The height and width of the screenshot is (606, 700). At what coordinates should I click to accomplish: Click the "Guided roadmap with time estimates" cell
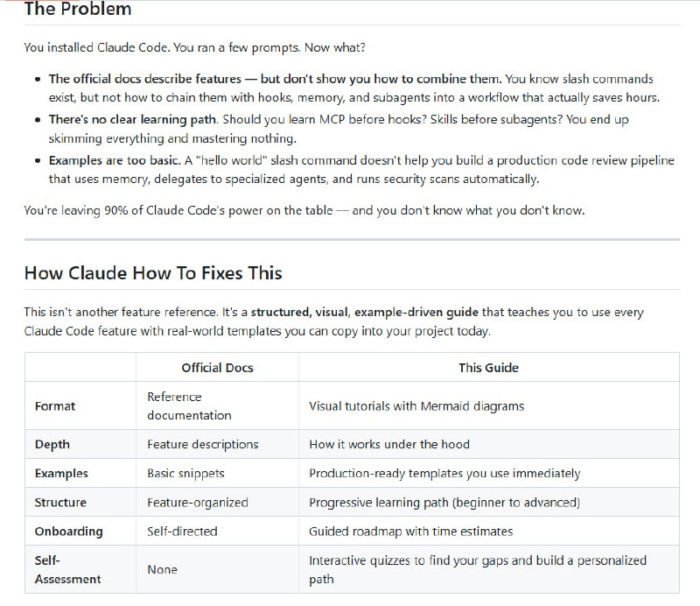[411, 532]
